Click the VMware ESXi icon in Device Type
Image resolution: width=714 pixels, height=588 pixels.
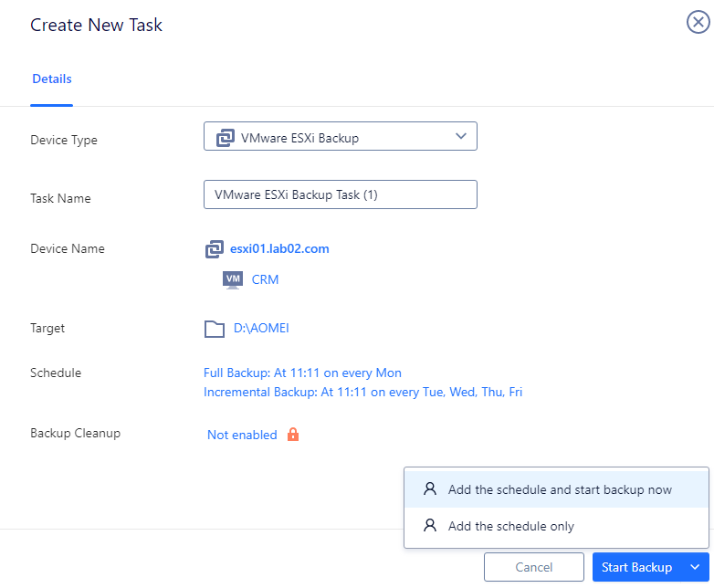[x=225, y=138]
